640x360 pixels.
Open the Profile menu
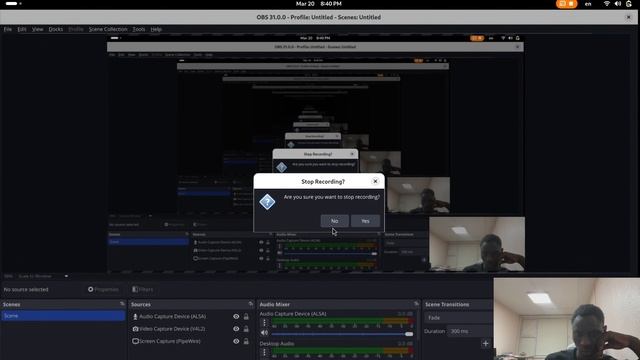click(76, 29)
